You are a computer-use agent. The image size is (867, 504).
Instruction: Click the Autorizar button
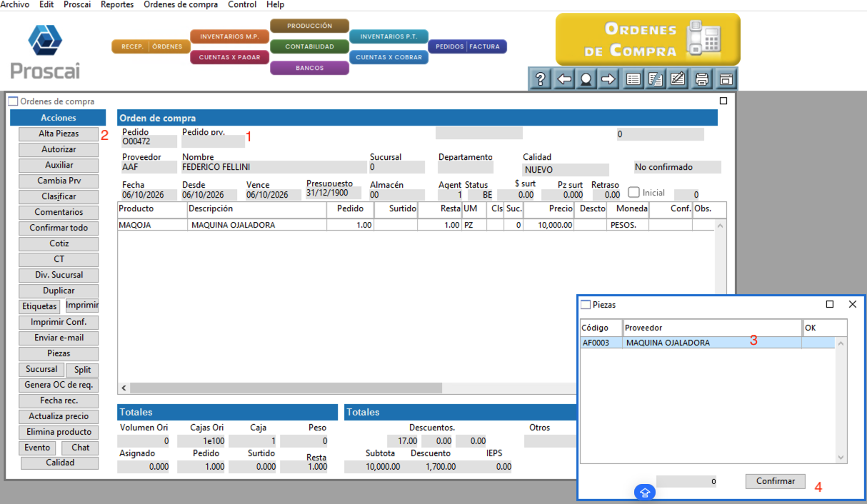point(59,150)
